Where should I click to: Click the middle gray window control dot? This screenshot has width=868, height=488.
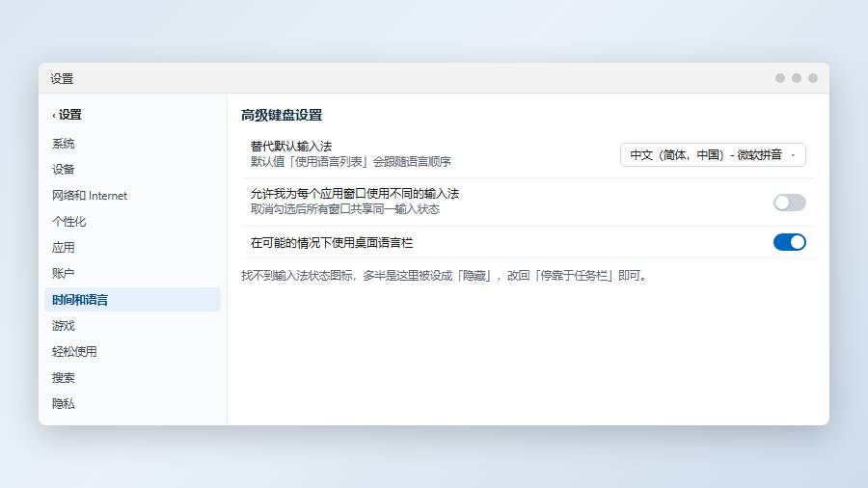click(x=797, y=78)
